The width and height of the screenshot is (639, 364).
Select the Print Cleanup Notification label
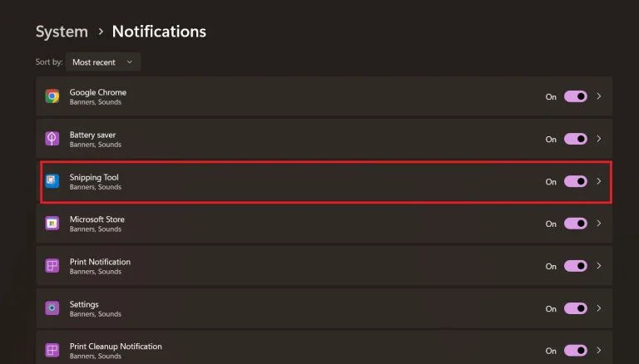point(116,346)
